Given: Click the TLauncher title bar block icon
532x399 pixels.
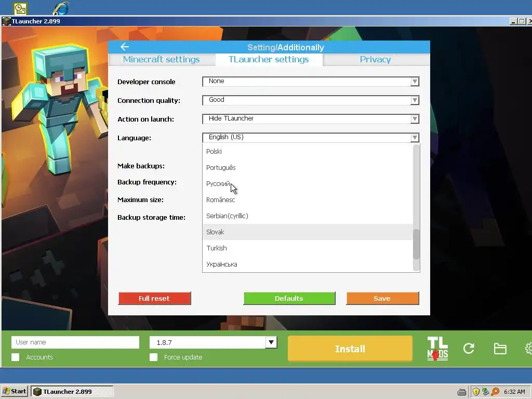Looking at the screenshot, I should click(6, 21).
